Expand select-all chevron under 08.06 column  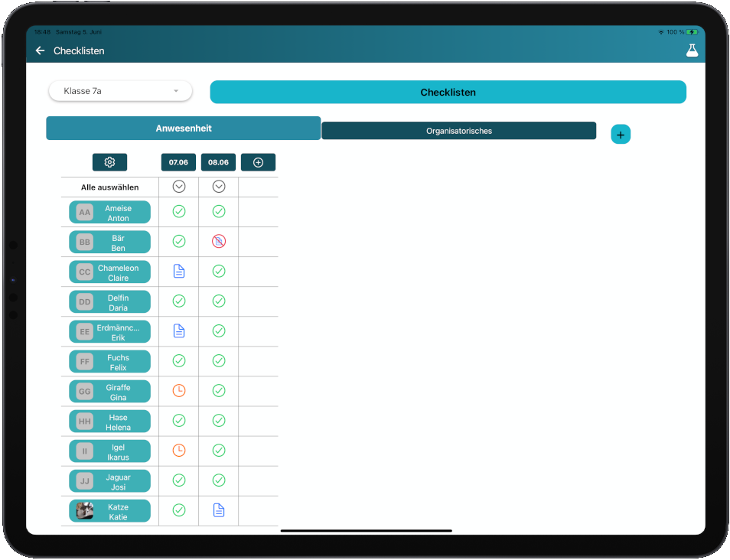(x=219, y=187)
